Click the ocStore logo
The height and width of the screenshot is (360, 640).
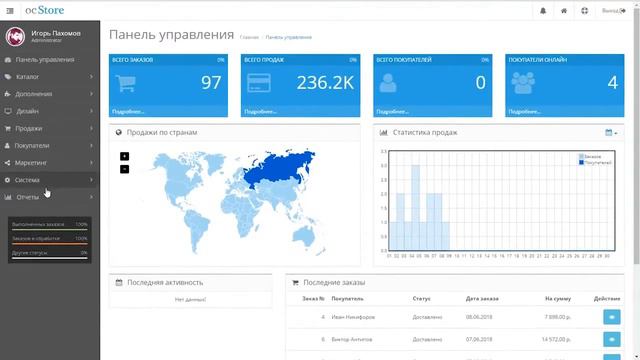[x=44, y=10]
